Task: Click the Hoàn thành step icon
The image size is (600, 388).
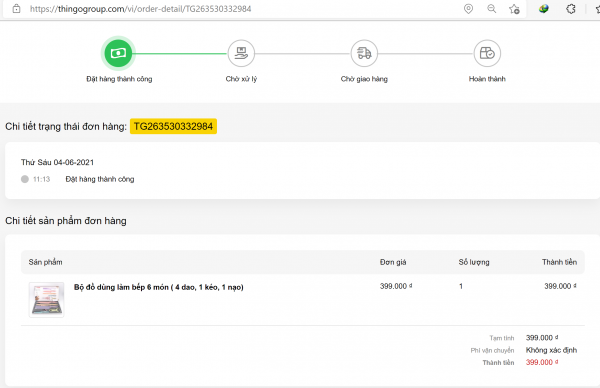Action: tap(487, 53)
